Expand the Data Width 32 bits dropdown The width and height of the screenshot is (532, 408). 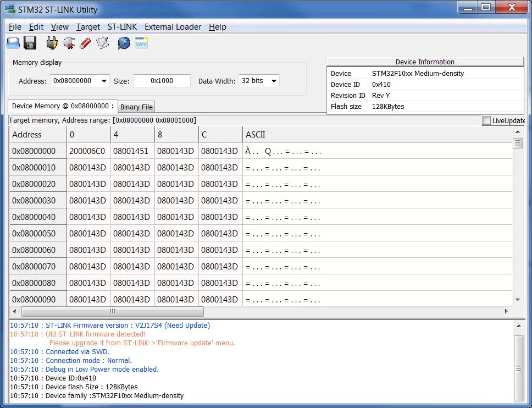(x=274, y=81)
